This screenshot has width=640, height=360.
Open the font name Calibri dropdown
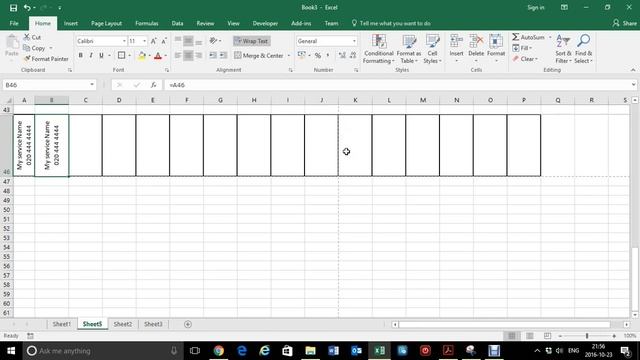(124, 41)
